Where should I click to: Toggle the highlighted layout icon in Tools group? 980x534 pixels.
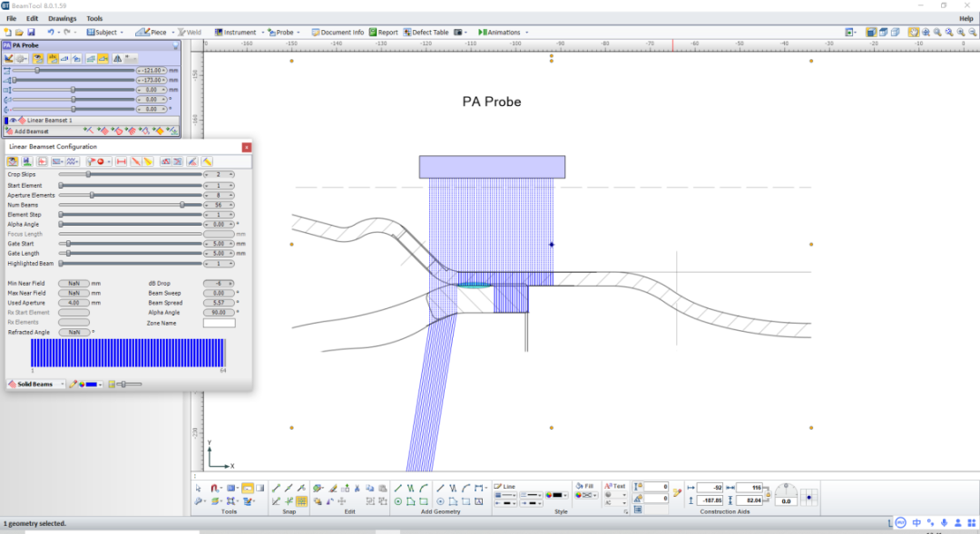pos(248,488)
